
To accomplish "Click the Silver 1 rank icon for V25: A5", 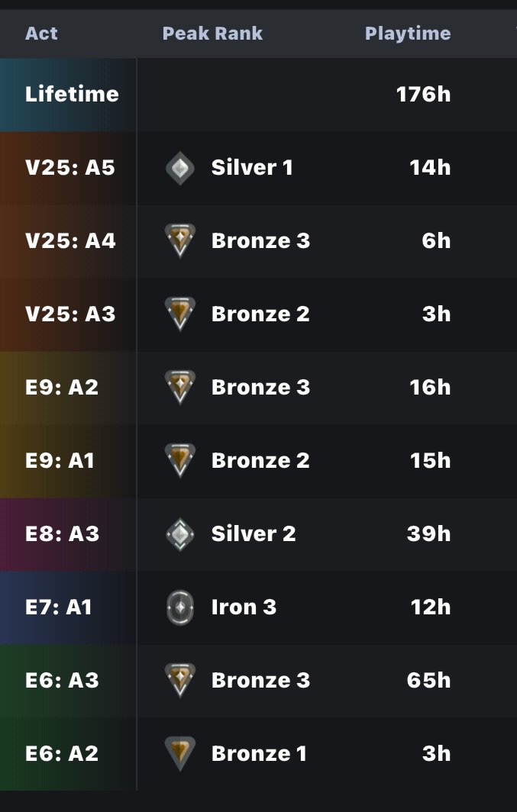I will 179,168.
